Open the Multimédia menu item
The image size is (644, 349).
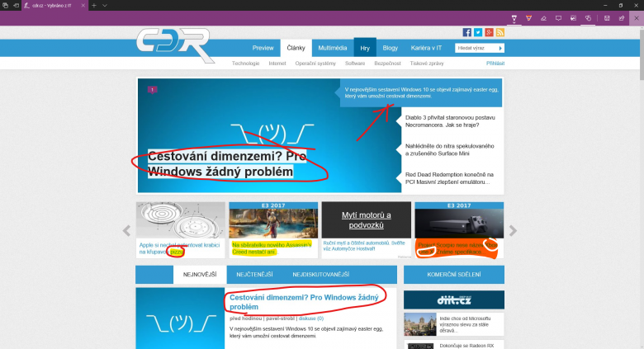(x=332, y=48)
